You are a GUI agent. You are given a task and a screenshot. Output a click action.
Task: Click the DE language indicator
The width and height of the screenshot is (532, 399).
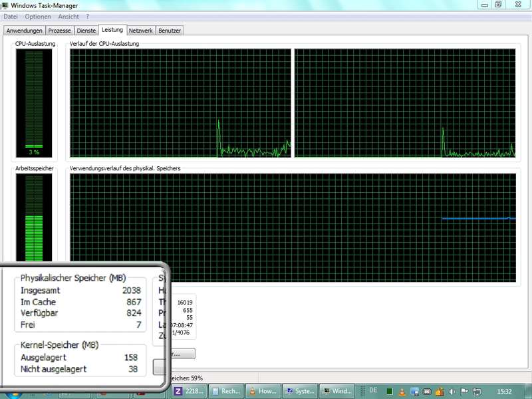pyautogui.click(x=373, y=390)
